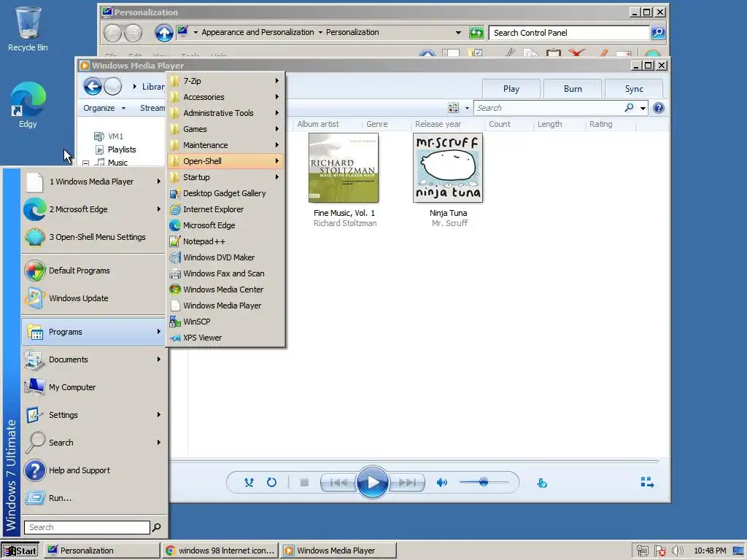Open Open-Shell Menu Settings
The width and height of the screenshot is (747, 560).
[x=93, y=237]
